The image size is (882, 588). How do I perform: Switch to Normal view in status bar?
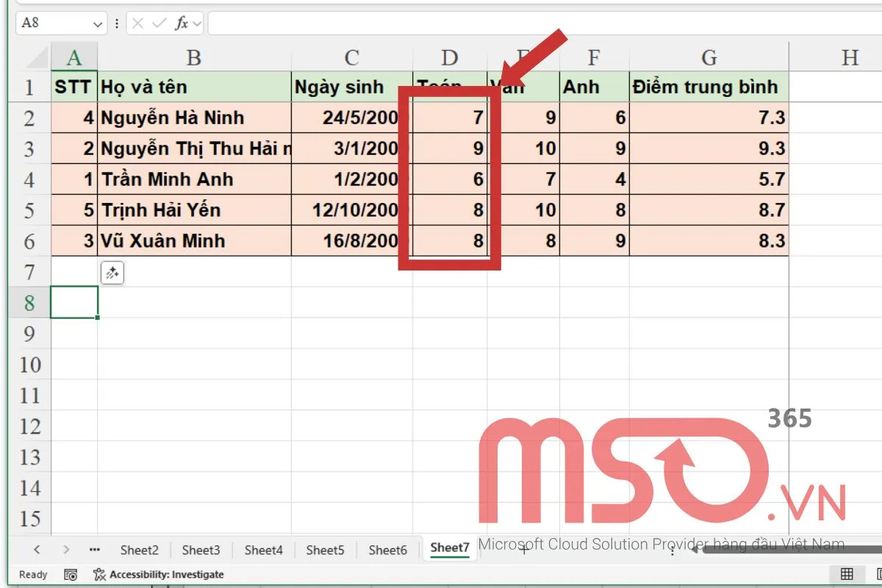[x=847, y=574]
